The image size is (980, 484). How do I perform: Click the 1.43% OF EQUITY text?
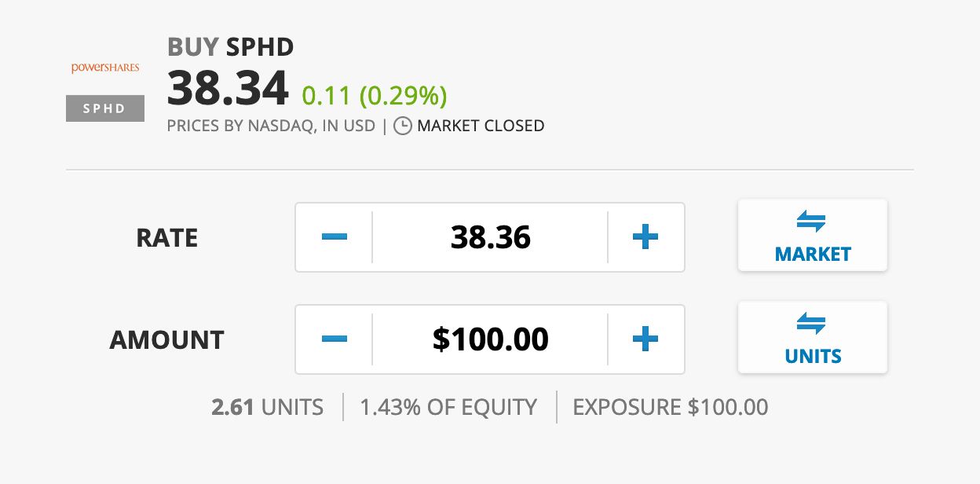[448, 407]
